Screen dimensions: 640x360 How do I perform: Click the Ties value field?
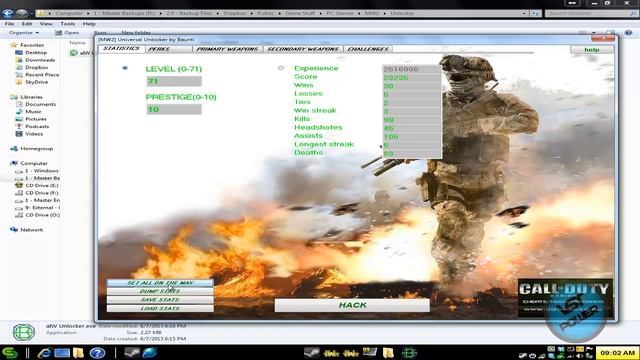pos(411,103)
